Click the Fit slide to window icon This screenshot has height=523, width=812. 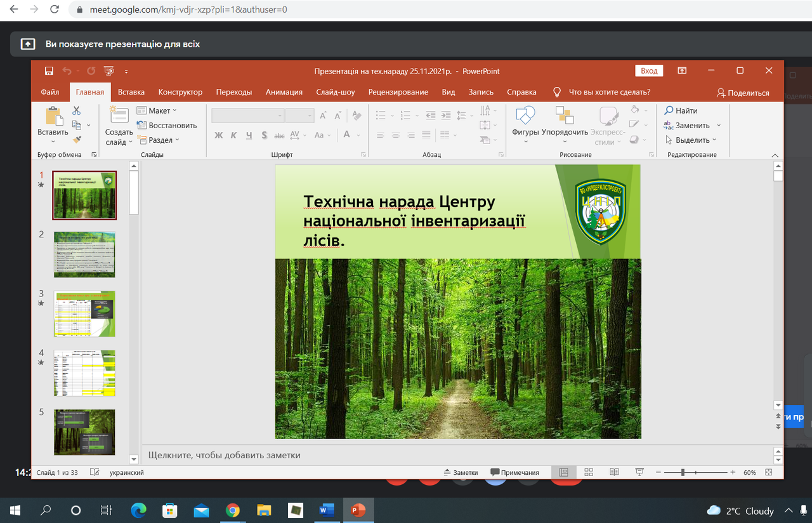769,472
